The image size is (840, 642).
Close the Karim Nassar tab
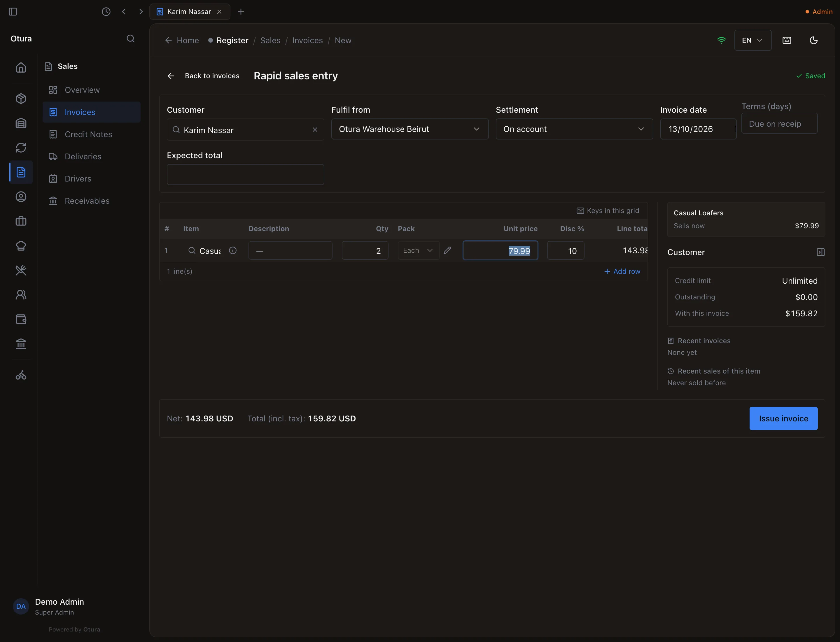[x=219, y=12]
